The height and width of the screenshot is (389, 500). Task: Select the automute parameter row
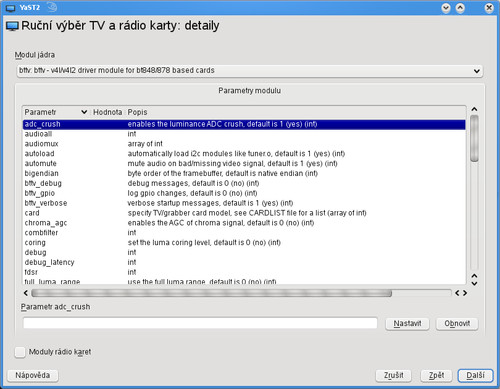[244, 164]
